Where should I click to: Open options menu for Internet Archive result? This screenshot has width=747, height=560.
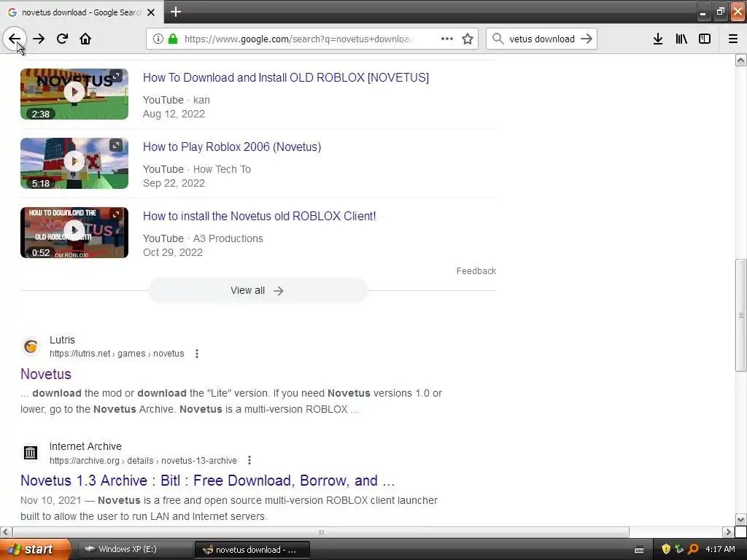point(249,461)
